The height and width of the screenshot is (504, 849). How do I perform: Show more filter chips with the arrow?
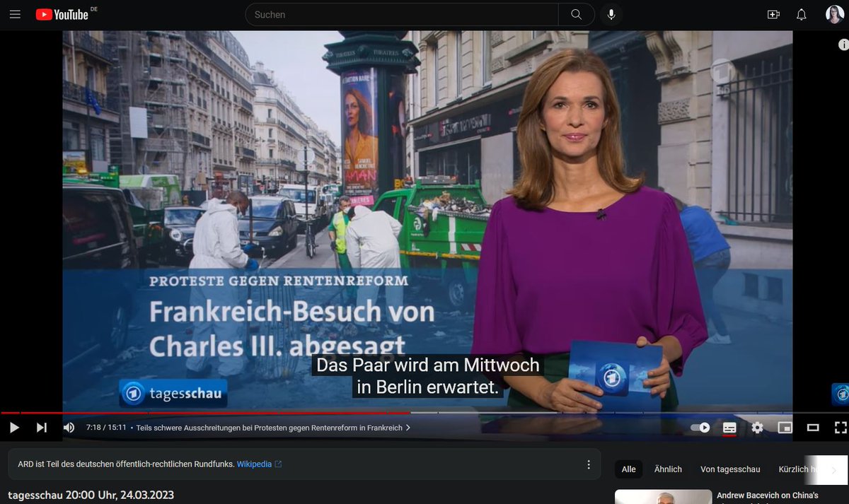tap(833, 470)
